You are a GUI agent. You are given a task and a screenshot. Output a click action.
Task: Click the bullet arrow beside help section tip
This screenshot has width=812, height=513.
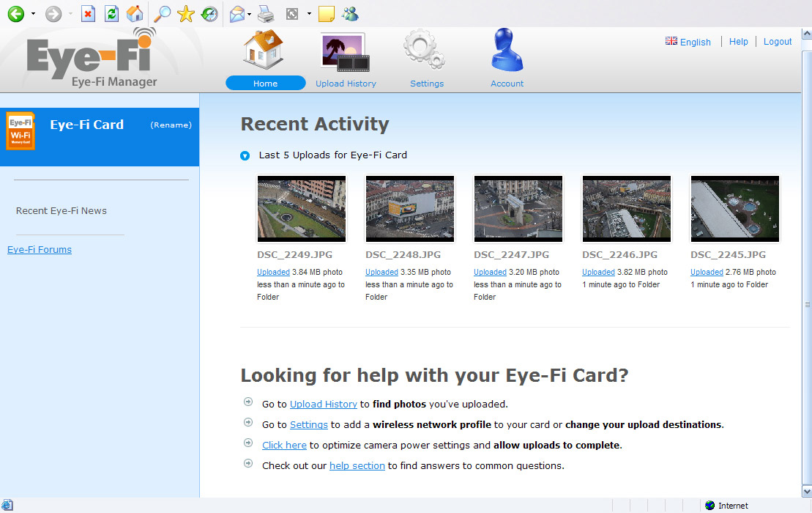pyautogui.click(x=248, y=464)
